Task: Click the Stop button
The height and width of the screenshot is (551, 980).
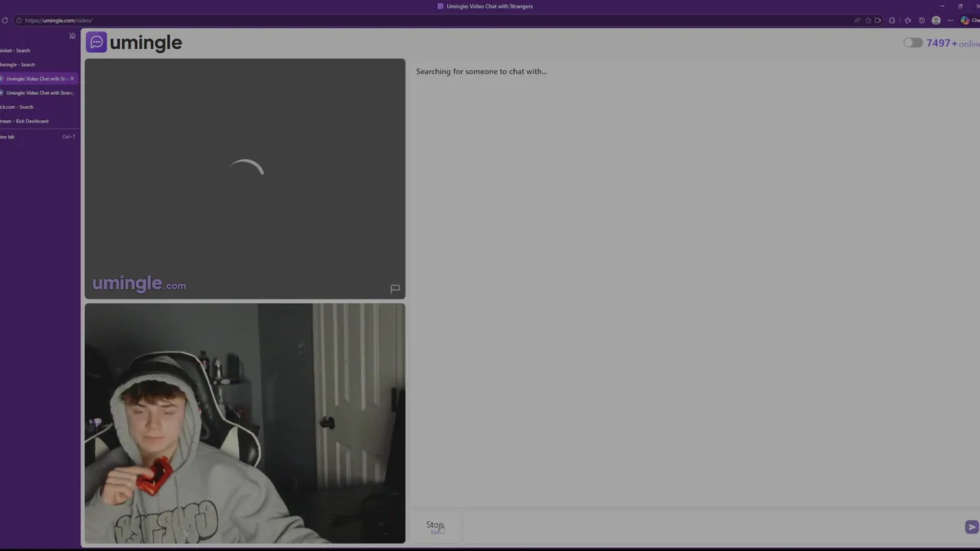Action: point(435,527)
